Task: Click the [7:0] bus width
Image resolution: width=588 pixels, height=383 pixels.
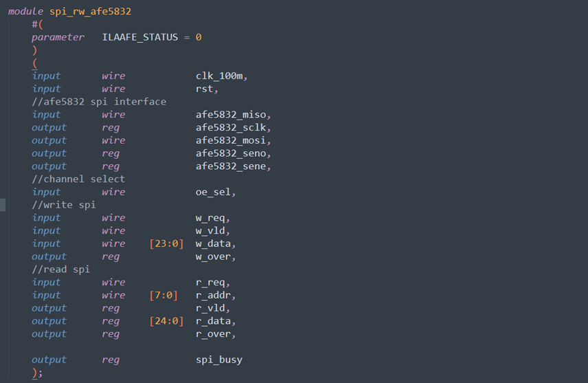Action: [163, 295]
